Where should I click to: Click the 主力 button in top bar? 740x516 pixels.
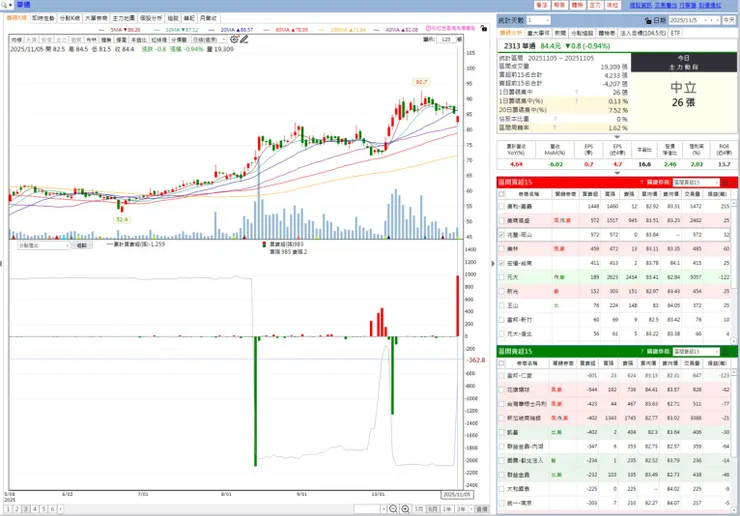click(x=595, y=5)
